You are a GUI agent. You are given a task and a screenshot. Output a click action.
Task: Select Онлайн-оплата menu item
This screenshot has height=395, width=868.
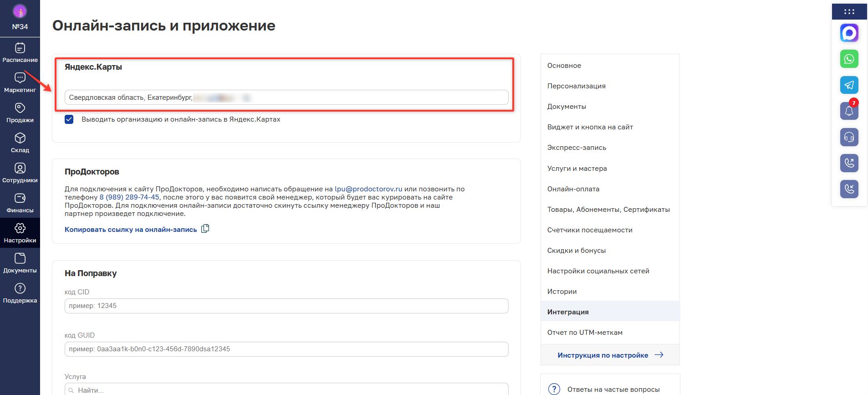click(x=610, y=189)
